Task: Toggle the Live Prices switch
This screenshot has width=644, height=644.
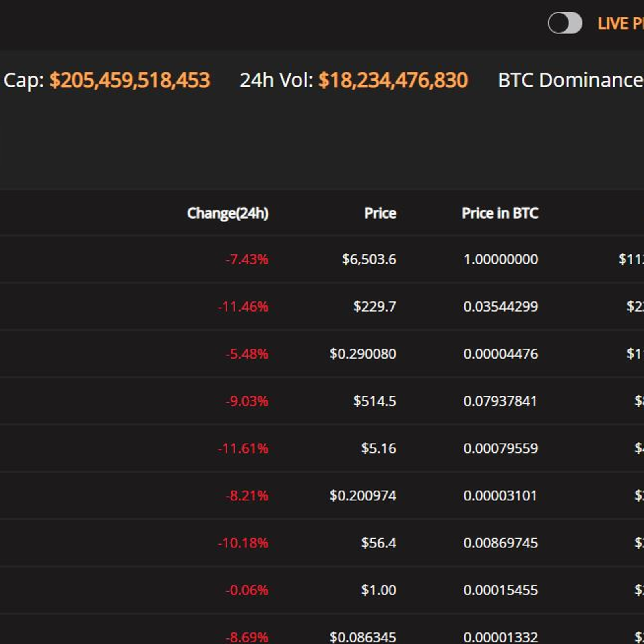Action: [565, 23]
